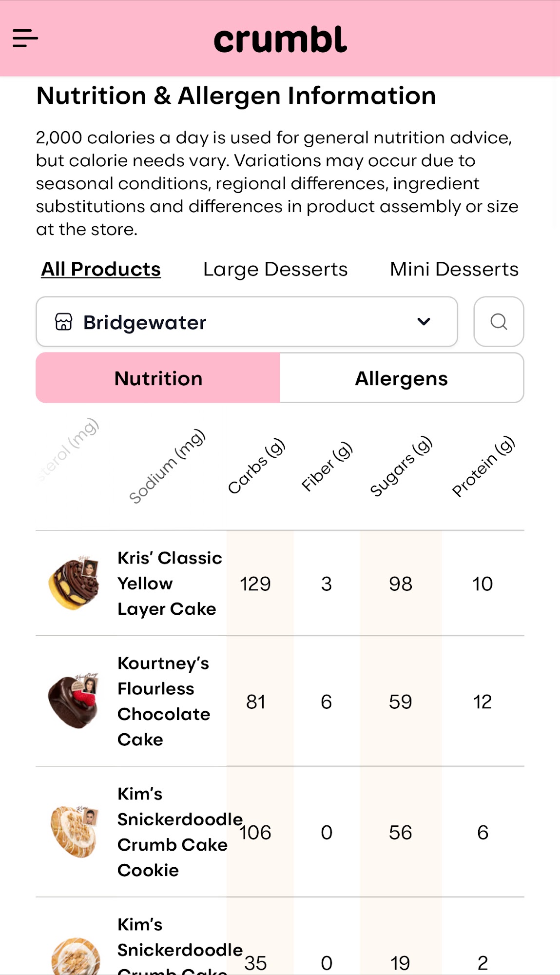Switch to the Nutrition view

158,378
